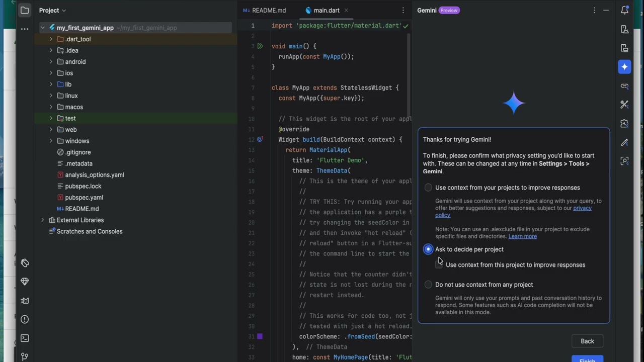Viewport: 644px width, 362px height.
Task: Select Ask to decide per project radio
Action: 428,249
